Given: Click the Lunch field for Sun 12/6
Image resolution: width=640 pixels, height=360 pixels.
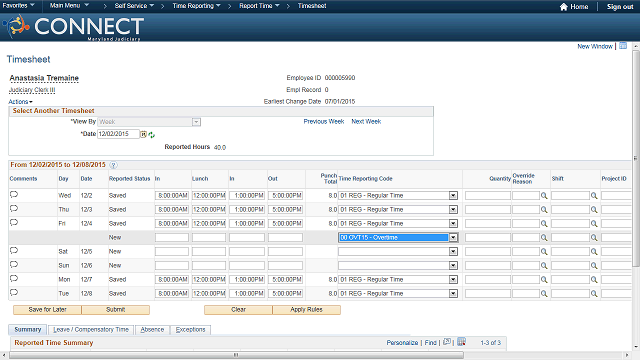Looking at the screenshot, I should coord(209,266).
